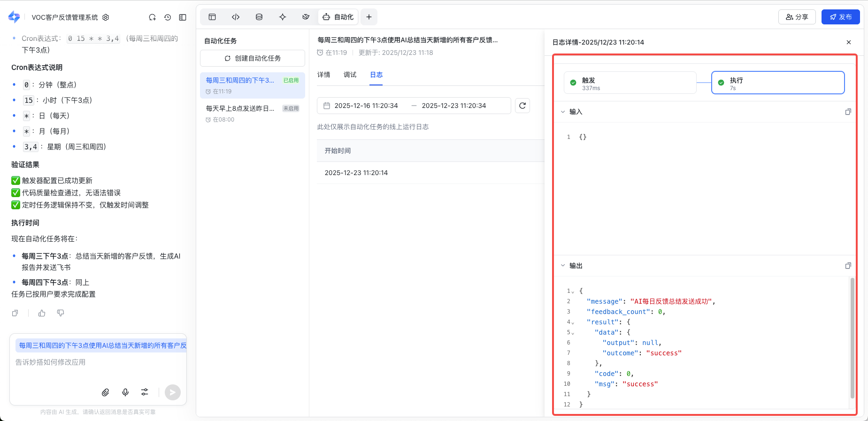Switch to the 详情 tab
The image size is (868, 421).
point(323,75)
